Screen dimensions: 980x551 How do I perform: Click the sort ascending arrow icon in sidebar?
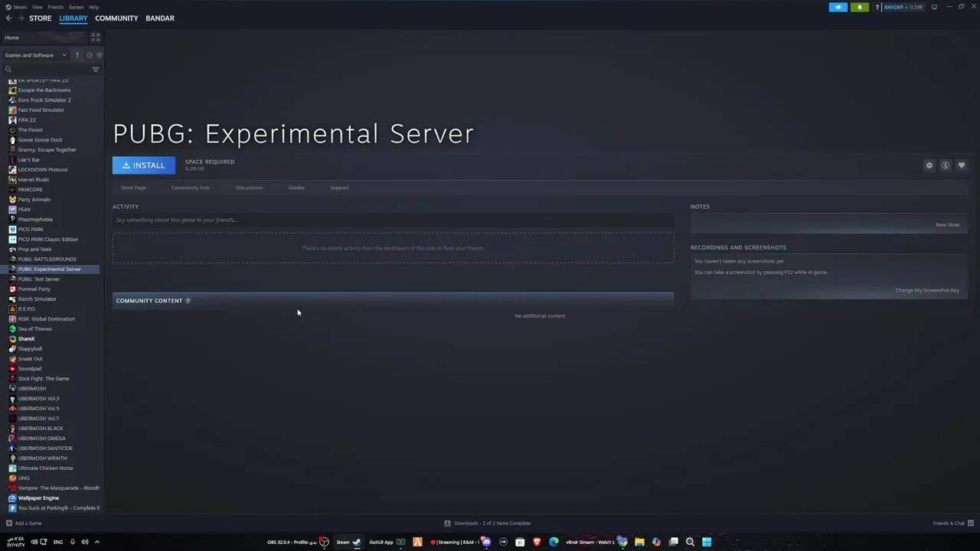pos(77,55)
